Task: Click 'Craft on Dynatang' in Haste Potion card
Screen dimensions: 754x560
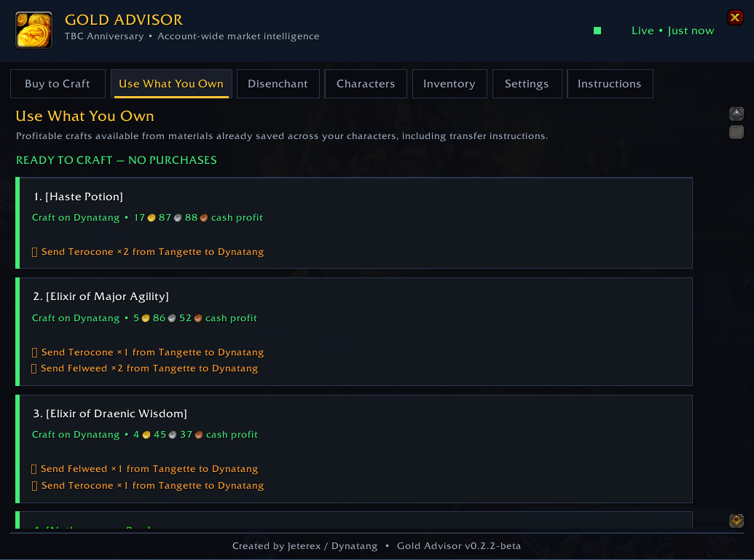Action: tap(76, 218)
